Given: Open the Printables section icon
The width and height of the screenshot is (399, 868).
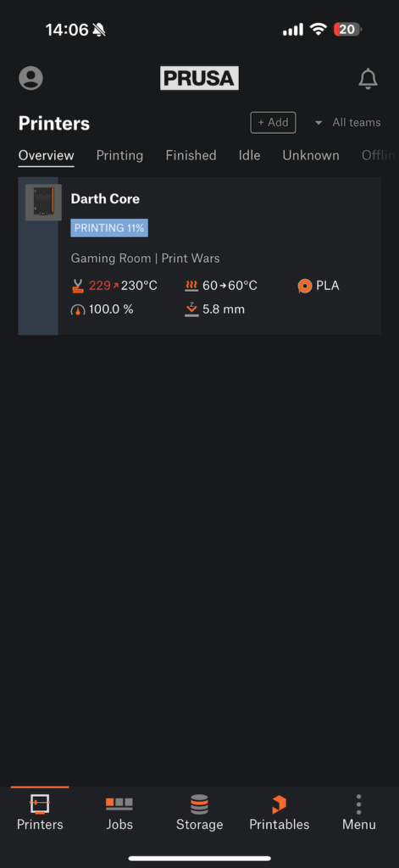Looking at the screenshot, I should (x=279, y=804).
